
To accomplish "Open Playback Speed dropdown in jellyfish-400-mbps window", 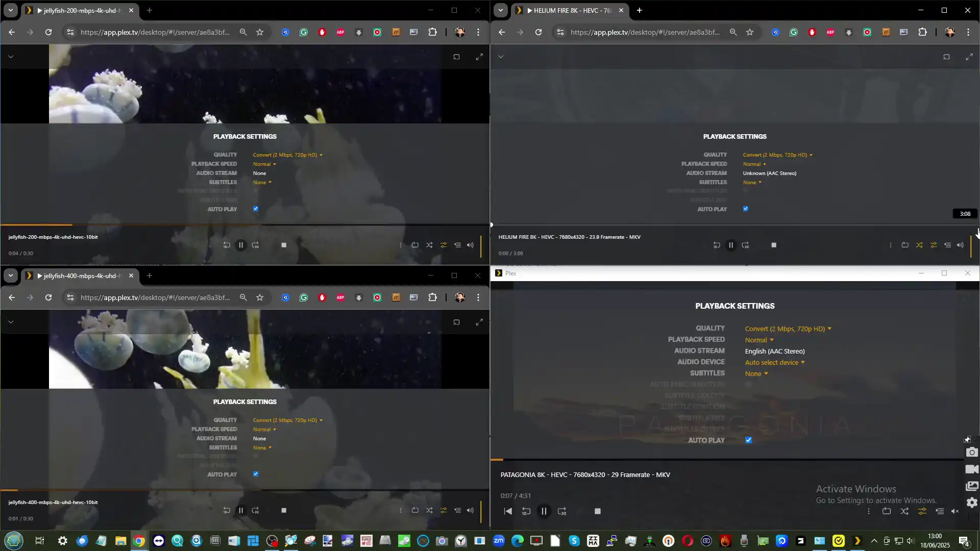I will tap(264, 429).
